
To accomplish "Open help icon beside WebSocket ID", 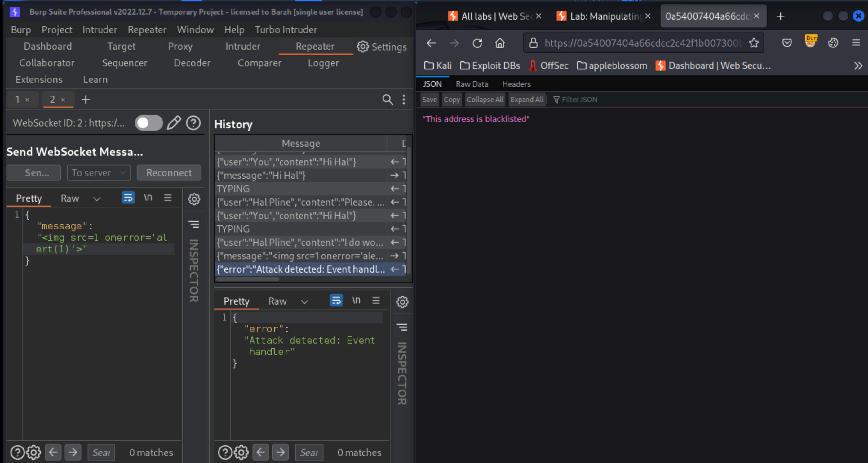I will [193, 123].
